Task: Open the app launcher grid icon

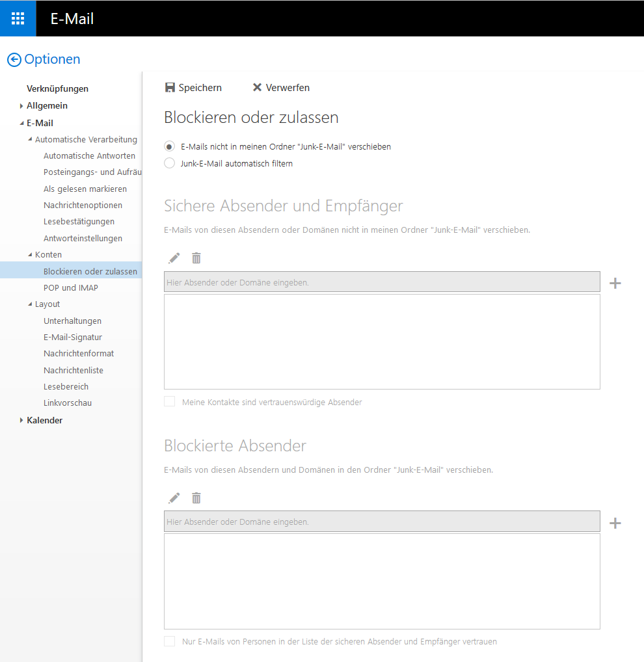Action: point(18,18)
